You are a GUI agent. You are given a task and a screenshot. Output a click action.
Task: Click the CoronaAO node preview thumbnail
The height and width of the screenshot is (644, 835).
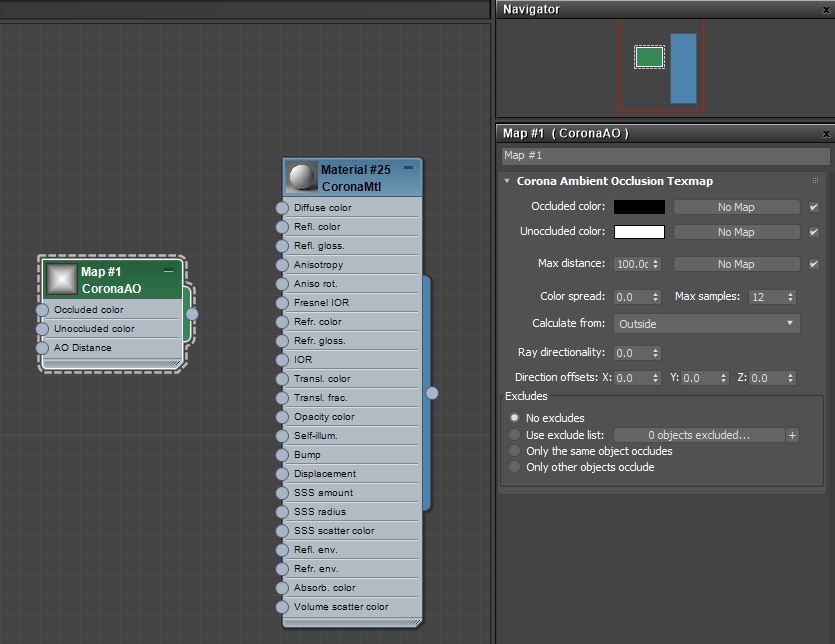click(61, 279)
